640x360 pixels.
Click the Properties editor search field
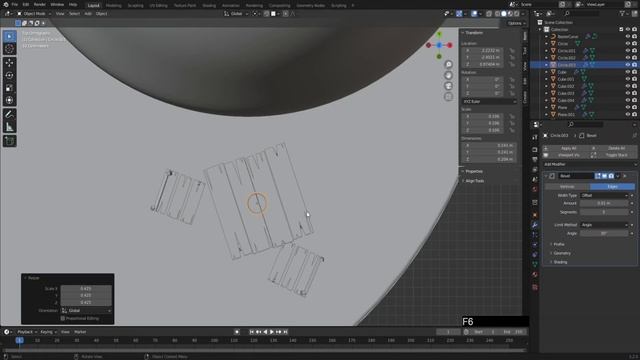(x=585, y=124)
